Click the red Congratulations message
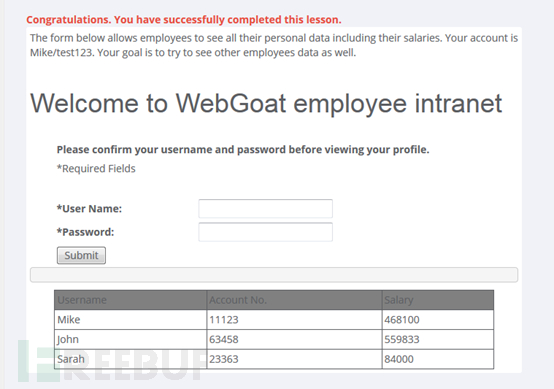The image size is (554, 389). click(x=184, y=20)
